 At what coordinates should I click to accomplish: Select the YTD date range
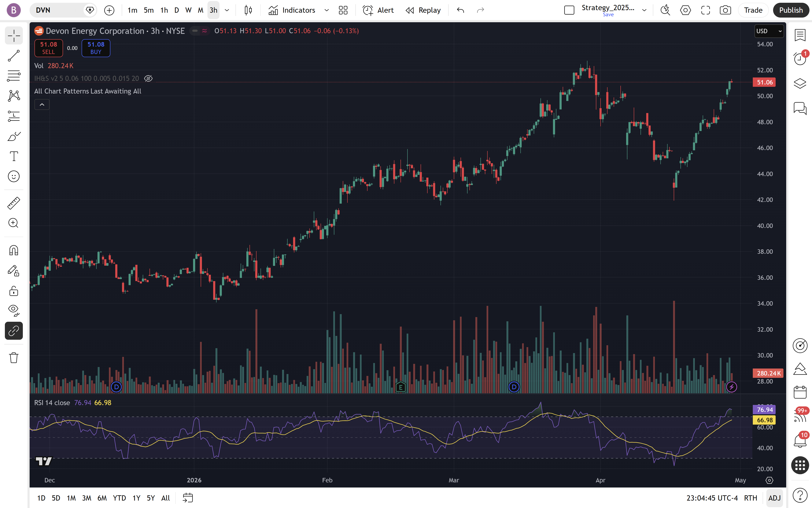pyautogui.click(x=119, y=498)
